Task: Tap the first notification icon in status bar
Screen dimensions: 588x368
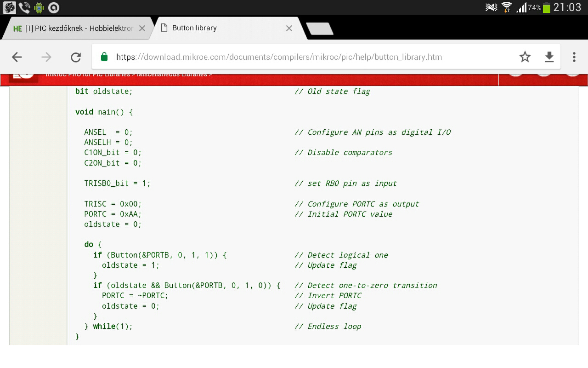Action: [x=10, y=7]
